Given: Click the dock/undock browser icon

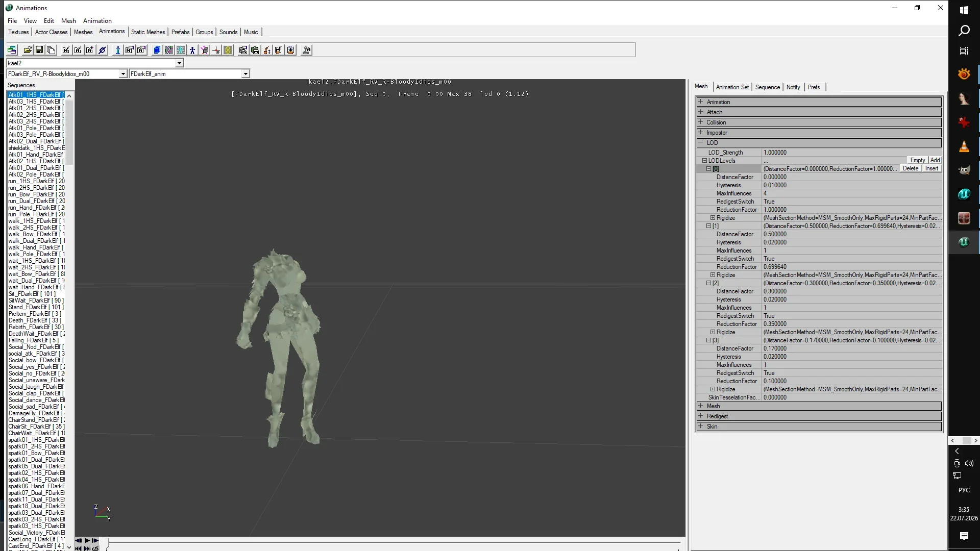Looking at the screenshot, I should 12,50.
